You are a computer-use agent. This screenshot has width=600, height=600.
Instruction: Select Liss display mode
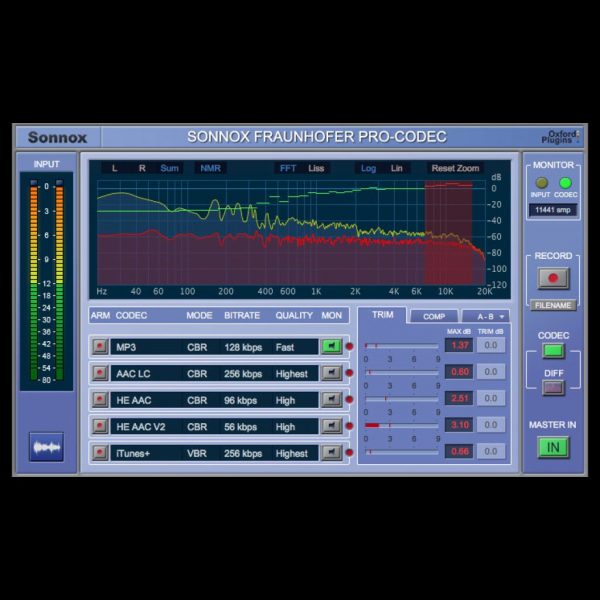pos(316,168)
